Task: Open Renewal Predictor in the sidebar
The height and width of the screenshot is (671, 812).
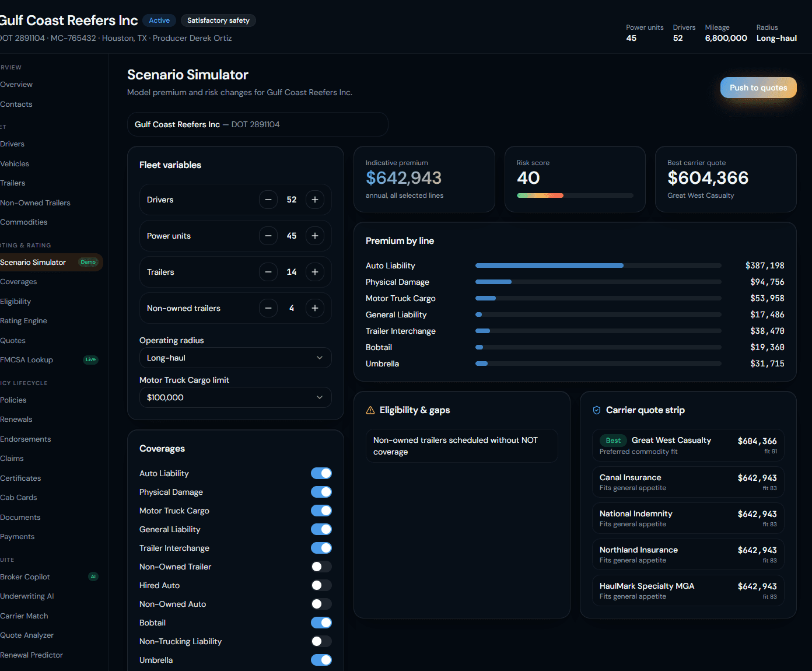Action: pyautogui.click(x=32, y=655)
